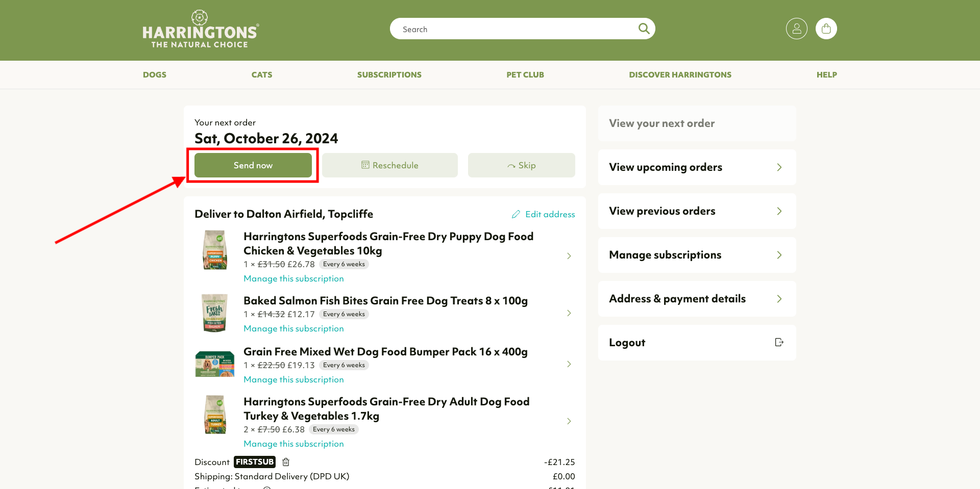Open the user account icon
The height and width of the screenshot is (489, 980).
click(796, 29)
